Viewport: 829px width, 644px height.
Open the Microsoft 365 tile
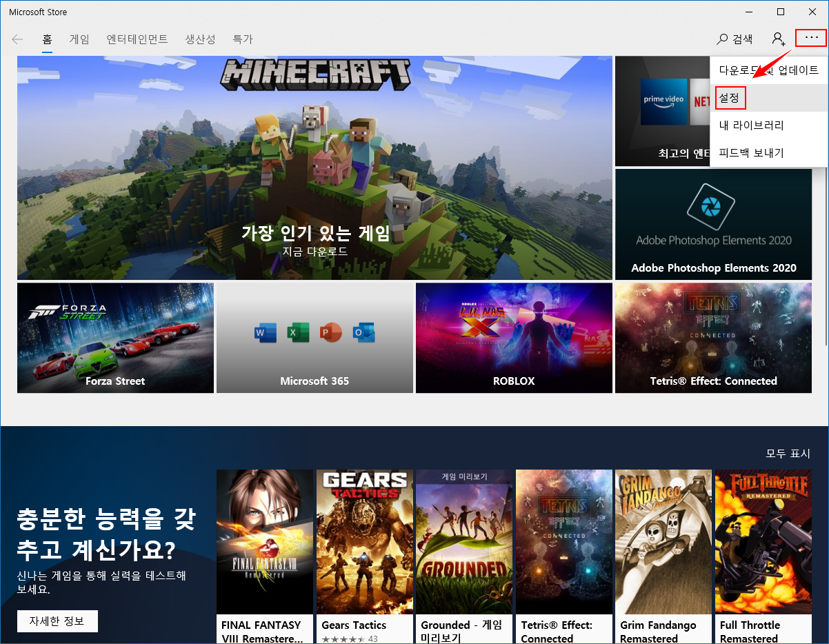coord(314,338)
